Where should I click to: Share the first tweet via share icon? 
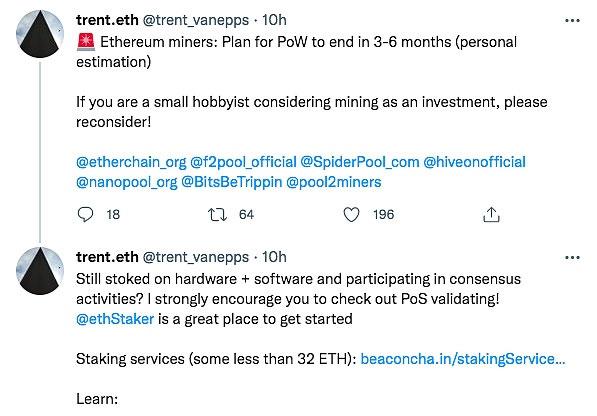coord(491,214)
